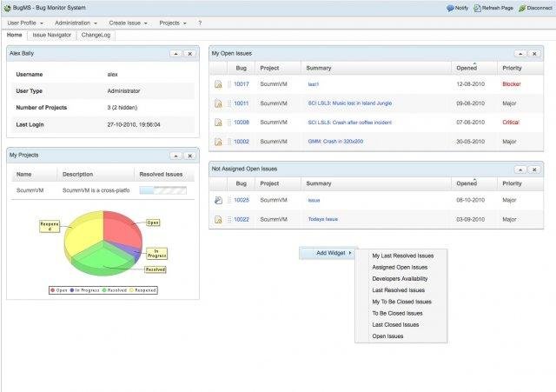
Task: Open bug 10017 link
Action: [242, 84]
